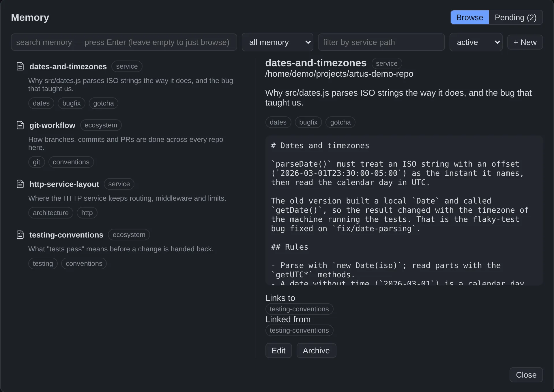Image resolution: width=554 pixels, height=392 pixels.
Task: Click the testing tag under testing-conventions
Action: coord(43,263)
